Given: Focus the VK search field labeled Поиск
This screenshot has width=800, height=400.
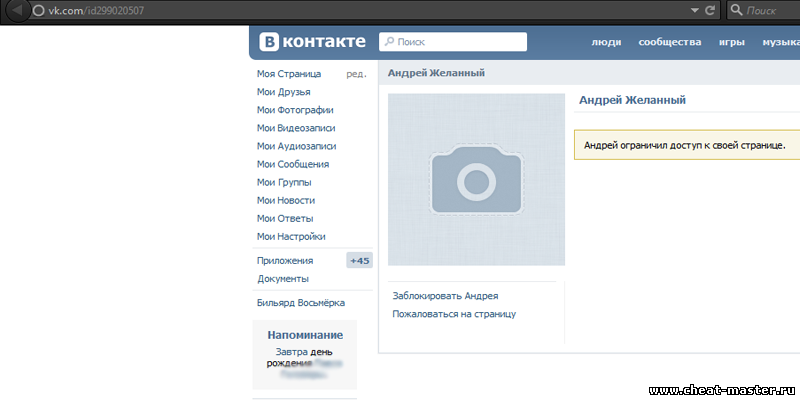Looking at the screenshot, I should point(453,42).
